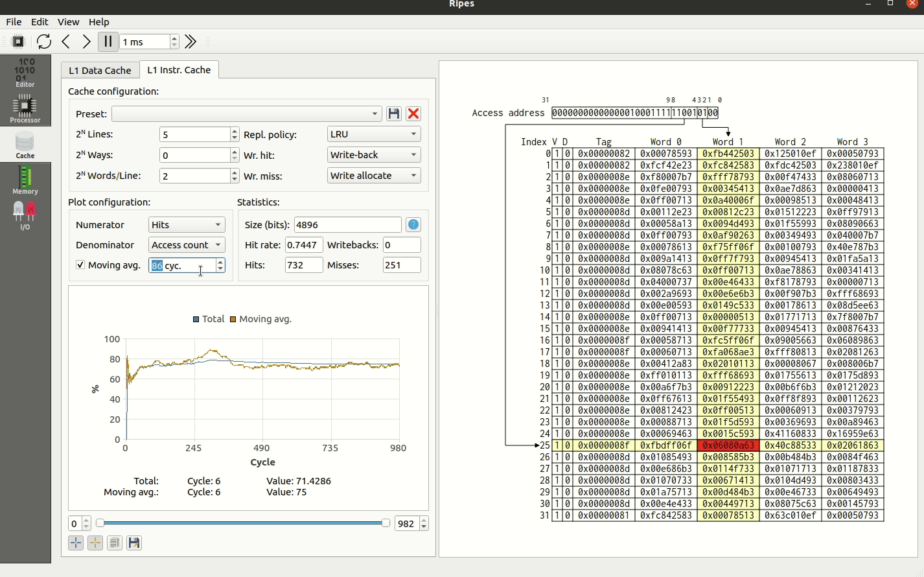The width and height of the screenshot is (924, 577).
Task: Toggle the Moving avg. checkbox
Action: coord(80,265)
